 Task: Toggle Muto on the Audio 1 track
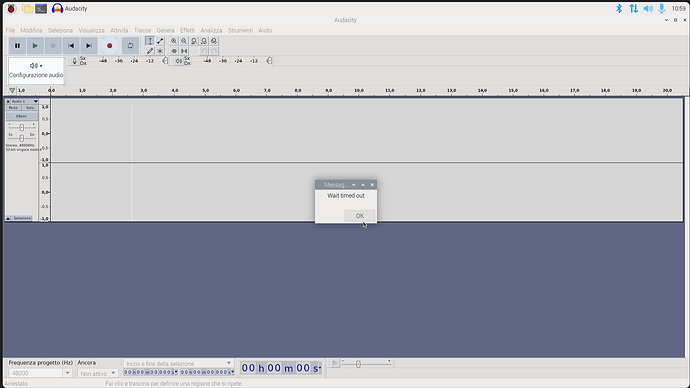pyautogui.click(x=13, y=108)
